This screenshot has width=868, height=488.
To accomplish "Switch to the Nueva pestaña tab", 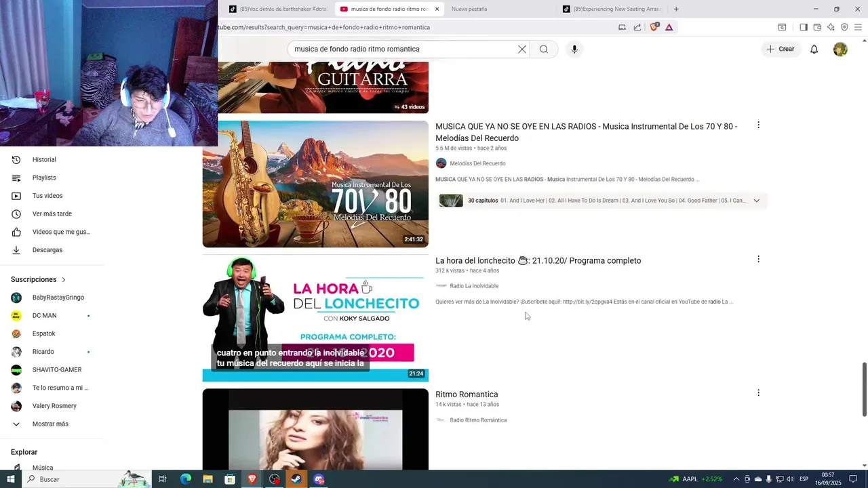I will point(469,9).
